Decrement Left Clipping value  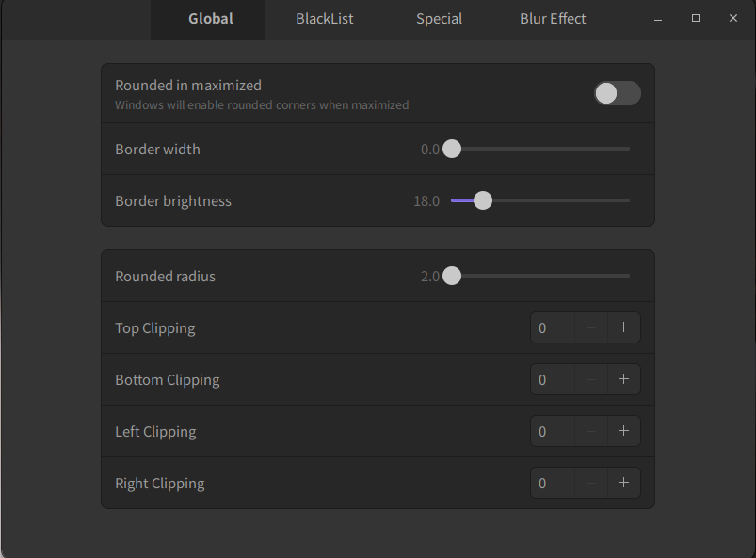[591, 431]
